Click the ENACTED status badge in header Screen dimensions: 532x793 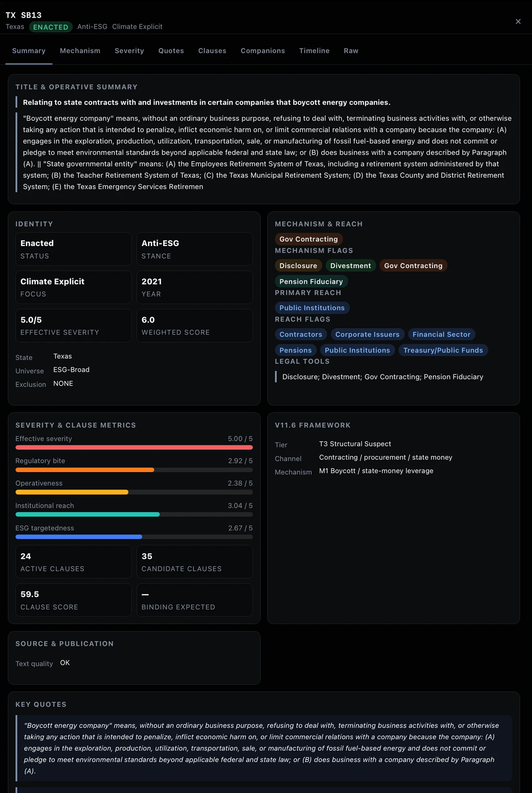(51, 27)
